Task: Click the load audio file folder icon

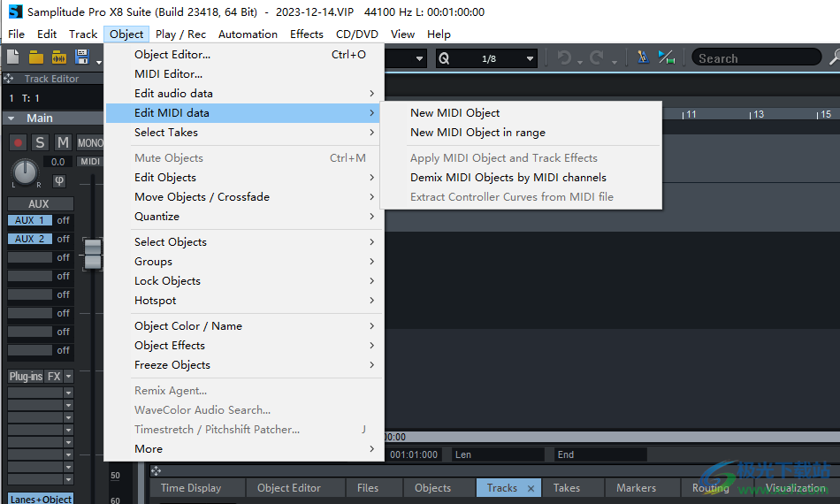Action: [59, 57]
